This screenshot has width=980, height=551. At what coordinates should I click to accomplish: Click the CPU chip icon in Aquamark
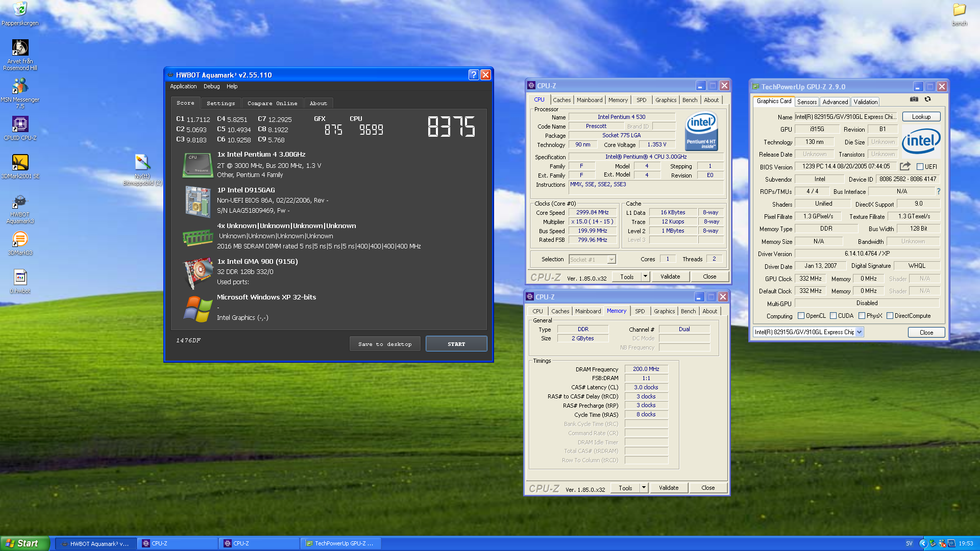pyautogui.click(x=198, y=165)
